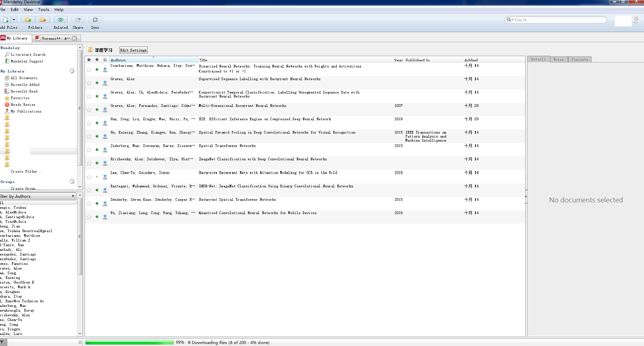The image size is (644, 346).
Task: Click the filter funnel icon in status bar
Action: pyautogui.click(x=2, y=342)
